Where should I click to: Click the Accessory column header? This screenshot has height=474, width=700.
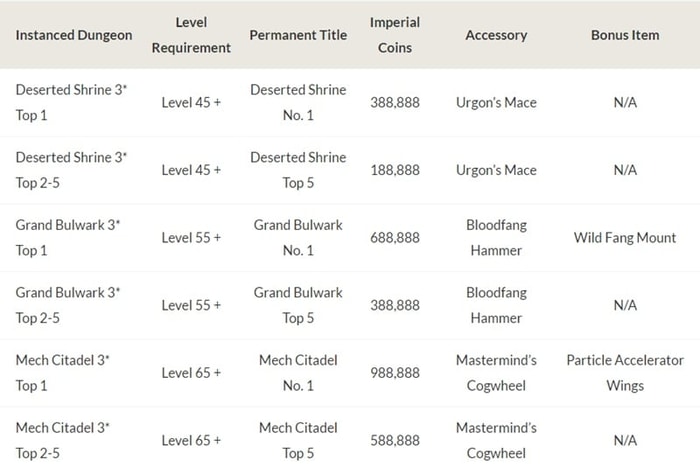tap(496, 35)
